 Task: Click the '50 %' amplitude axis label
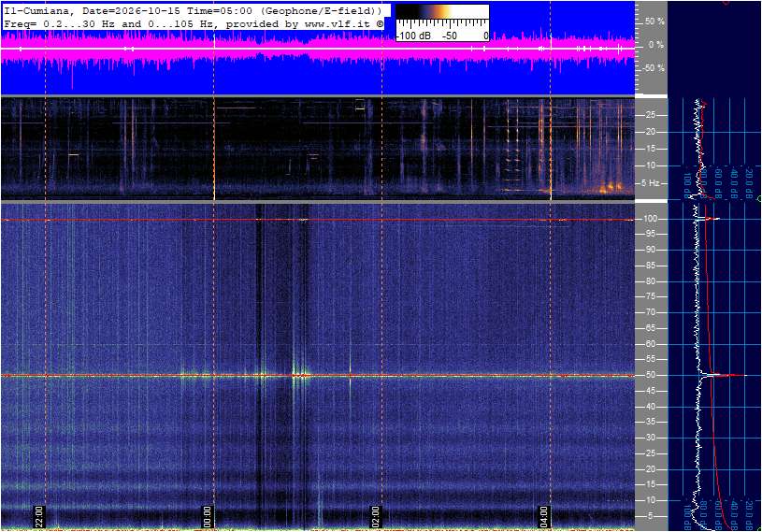coord(654,22)
